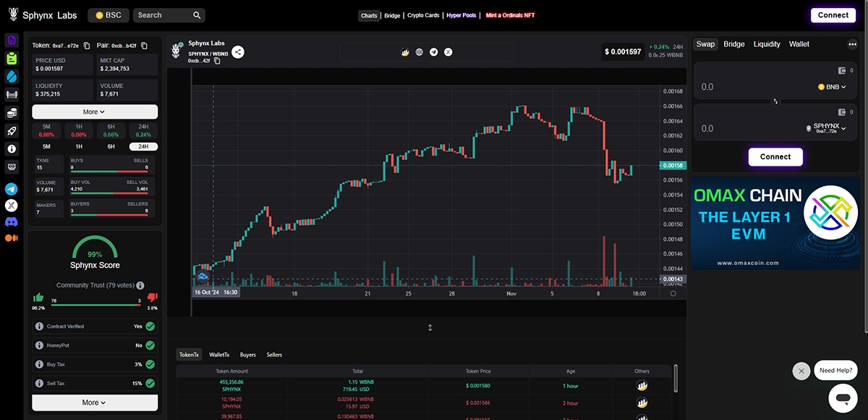Open the three-dots menu in swap panel
Viewport: 868px width, 420px height.
(852, 44)
